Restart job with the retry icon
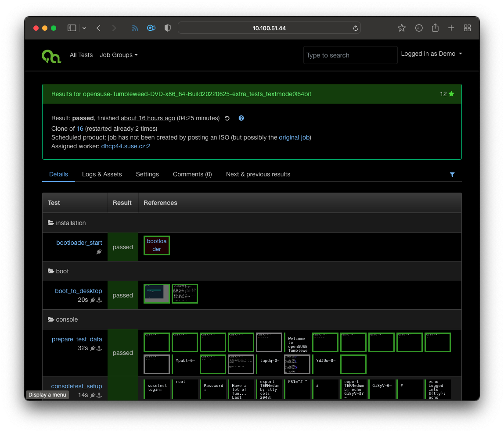This screenshot has width=504, height=433. (227, 118)
